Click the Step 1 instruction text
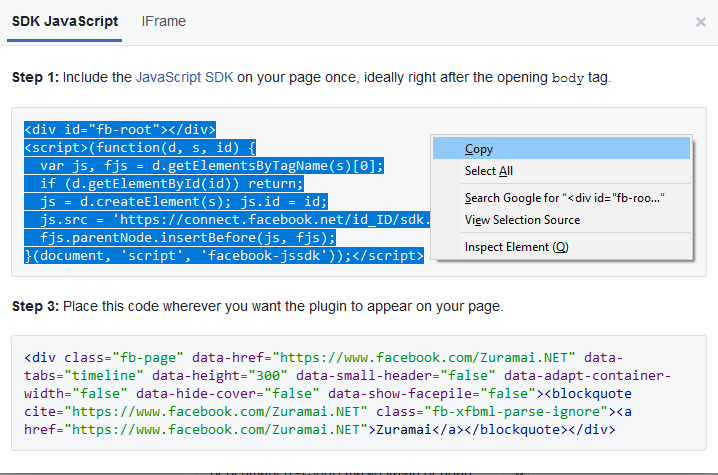 pos(311,77)
